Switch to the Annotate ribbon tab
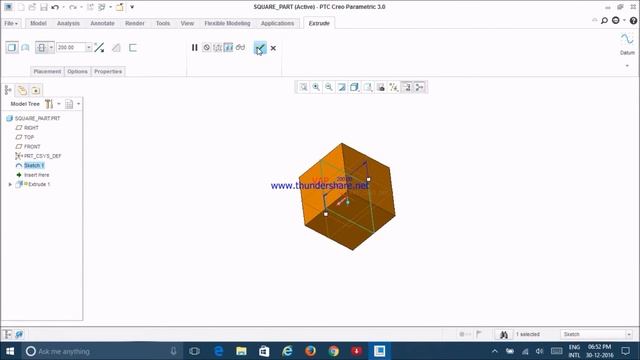This screenshot has width=640, height=360. coord(102,23)
